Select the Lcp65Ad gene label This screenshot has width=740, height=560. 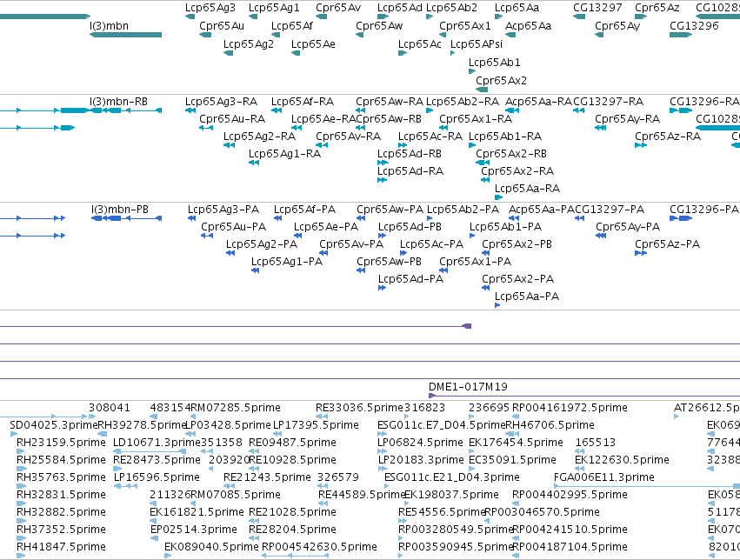(x=399, y=8)
